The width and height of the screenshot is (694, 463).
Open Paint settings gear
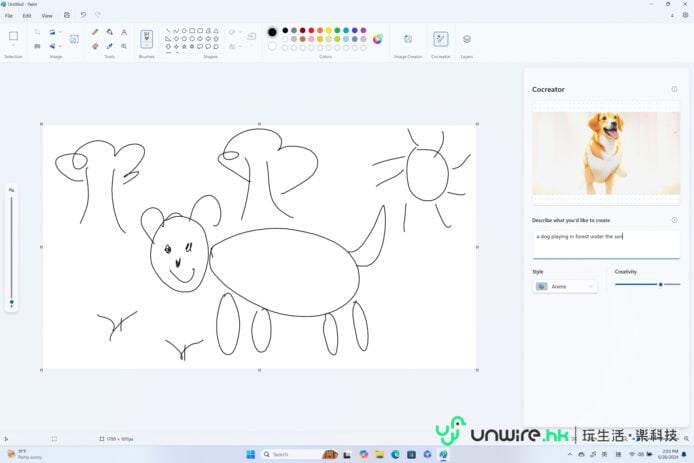click(684, 15)
